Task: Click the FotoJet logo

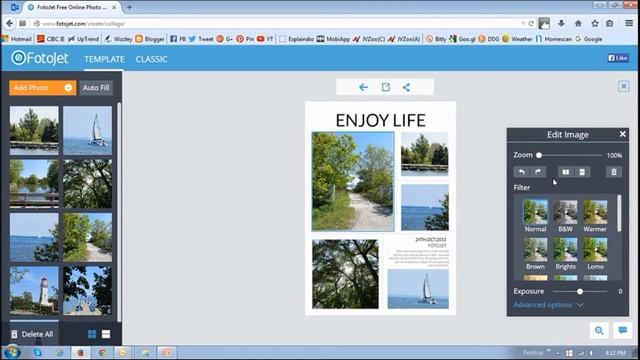Action: [x=40, y=58]
